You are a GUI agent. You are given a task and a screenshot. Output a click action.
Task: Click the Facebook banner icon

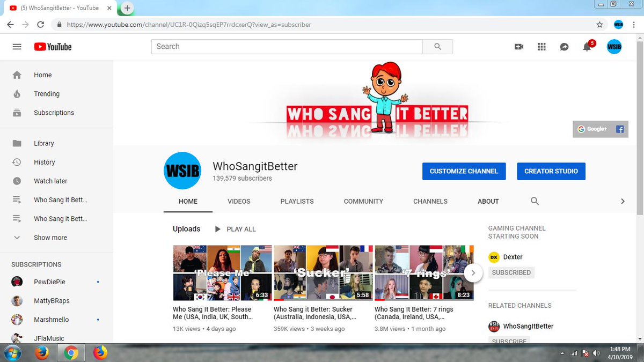620,129
